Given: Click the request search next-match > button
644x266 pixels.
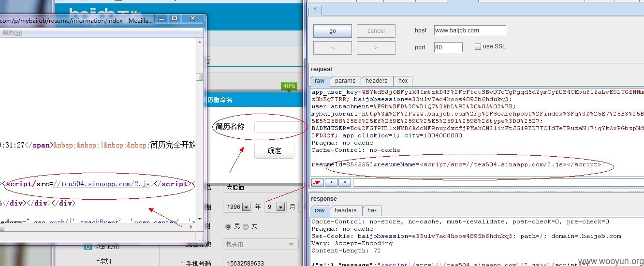Looking at the screenshot, I should (344, 182).
